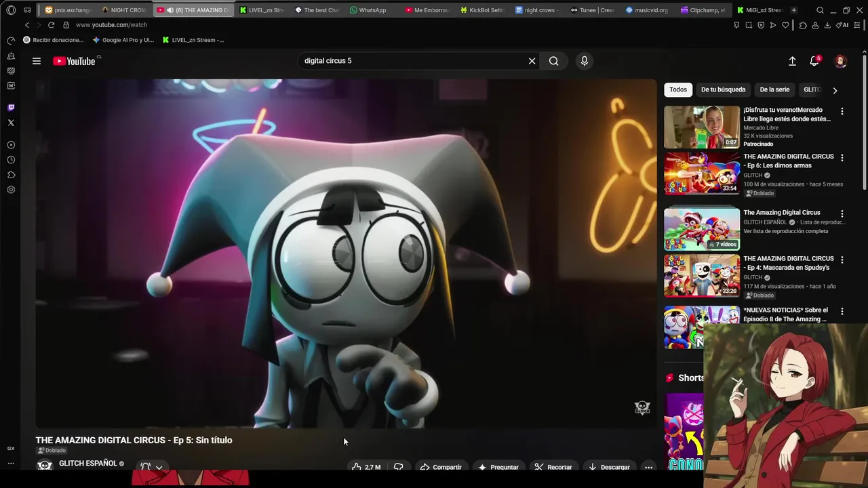Image resolution: width=868 pixels, height=488 pixels.
Task: Open options for the 'NUEVAS NOTICIAS' video
Action: pyautogui.click(x=842, y=311)
